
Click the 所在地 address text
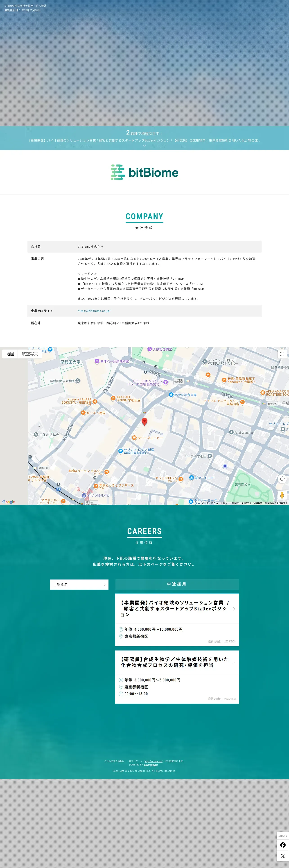coord(114,323)
